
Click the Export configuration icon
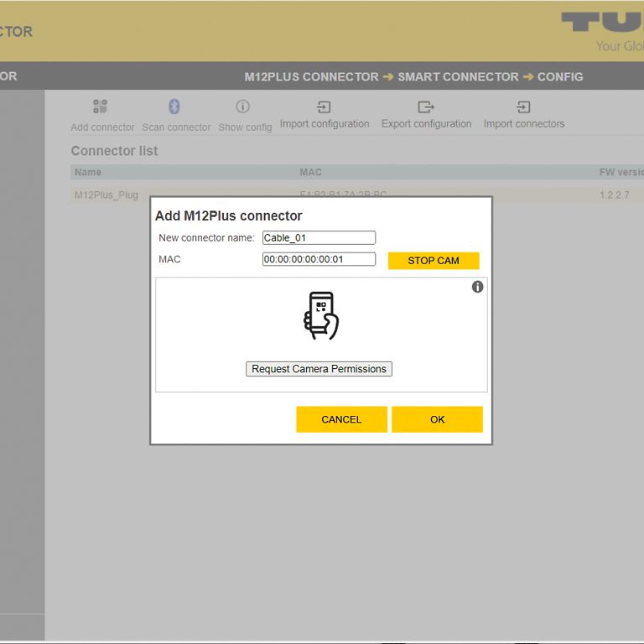pyautogui.click(x=426, y=106)
